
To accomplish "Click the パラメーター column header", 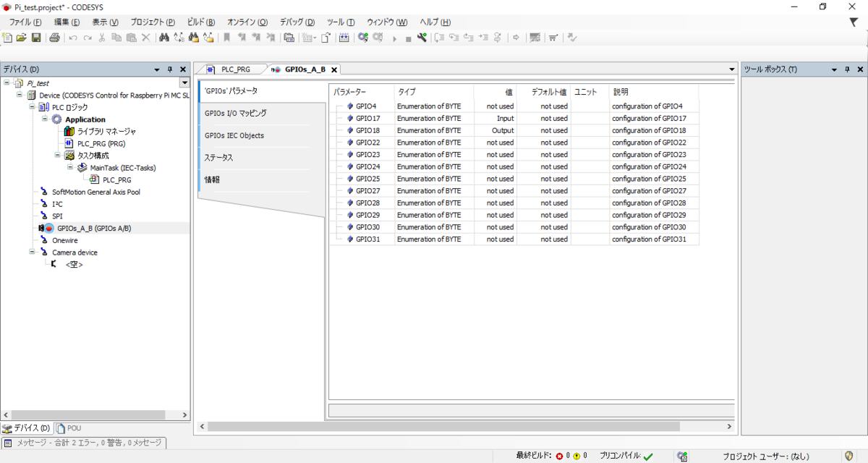I will click(x=362, y=92).
